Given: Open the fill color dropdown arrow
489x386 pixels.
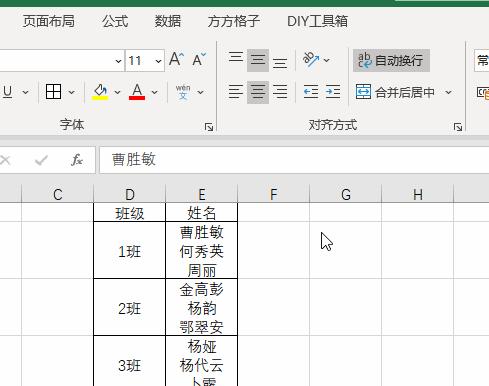Looking at the screenshot, I should pos(117,92).
